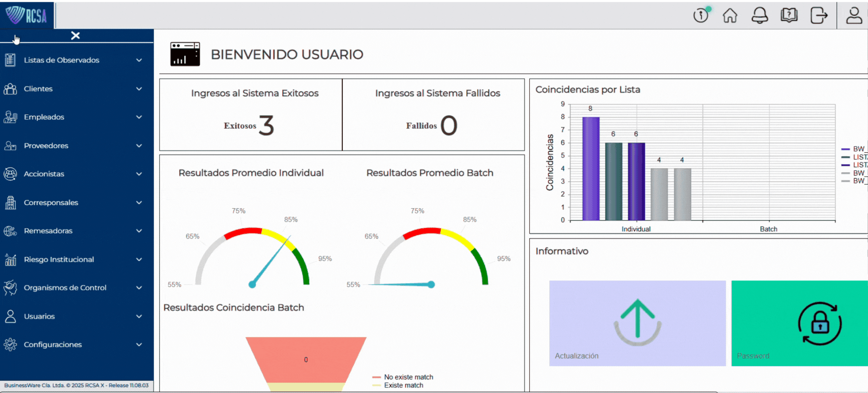
Task: Click the 'No existe match' legend swatch
Action: pyautogui.click(x=377, y=377)
